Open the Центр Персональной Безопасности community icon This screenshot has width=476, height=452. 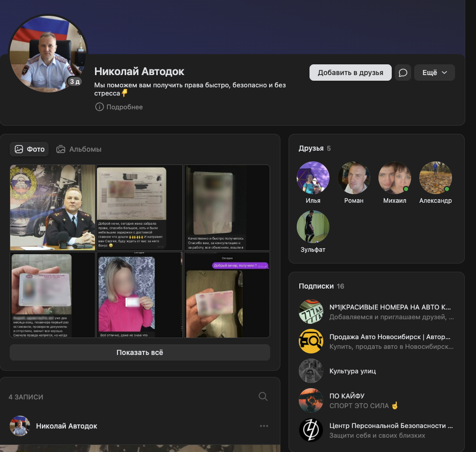(311, 430)
